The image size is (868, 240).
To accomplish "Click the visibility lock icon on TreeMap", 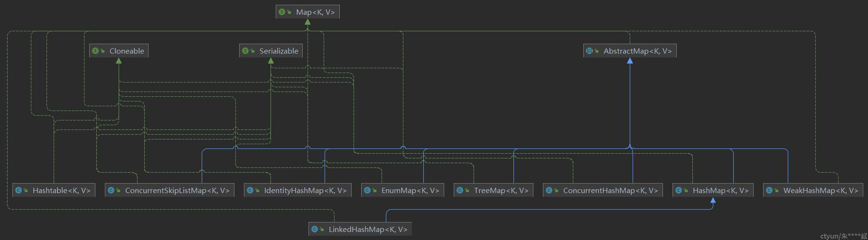I will (467, 190).
